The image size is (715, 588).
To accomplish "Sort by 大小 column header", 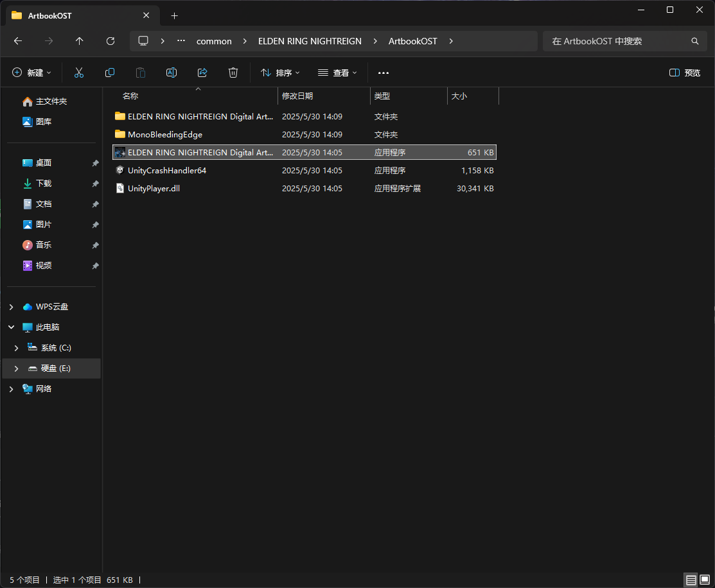I will click(473, 96).
